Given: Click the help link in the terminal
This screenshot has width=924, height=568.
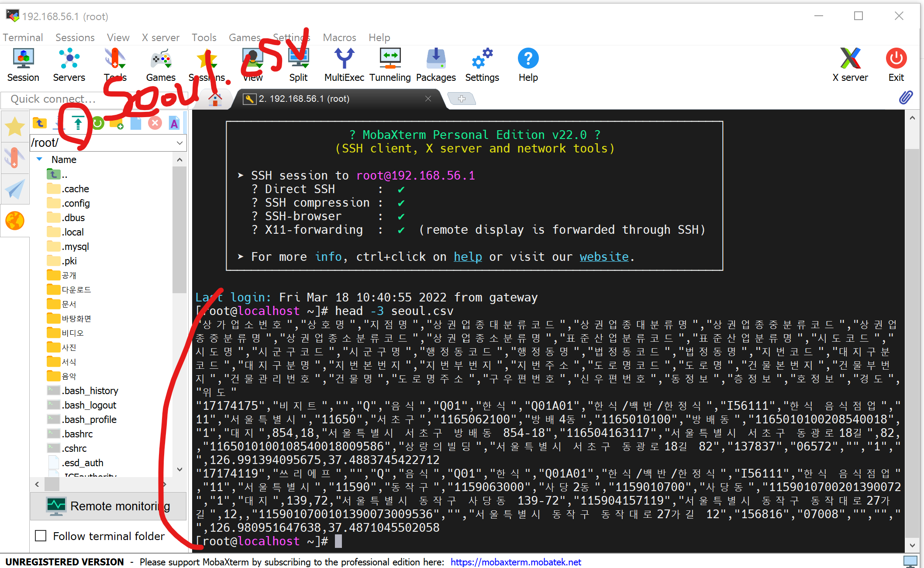Looking at the screenshot, I should tap(467, 257).
